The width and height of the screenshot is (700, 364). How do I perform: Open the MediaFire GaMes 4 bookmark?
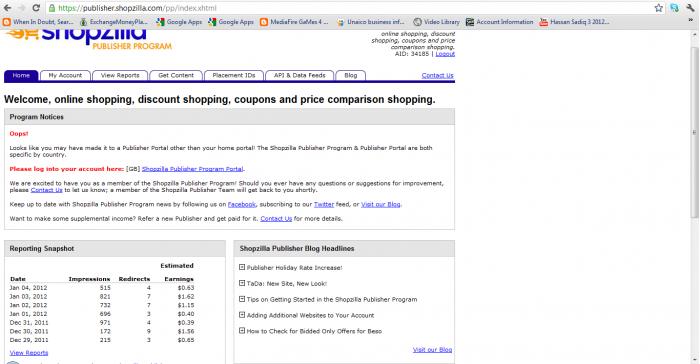coord(294,21)
